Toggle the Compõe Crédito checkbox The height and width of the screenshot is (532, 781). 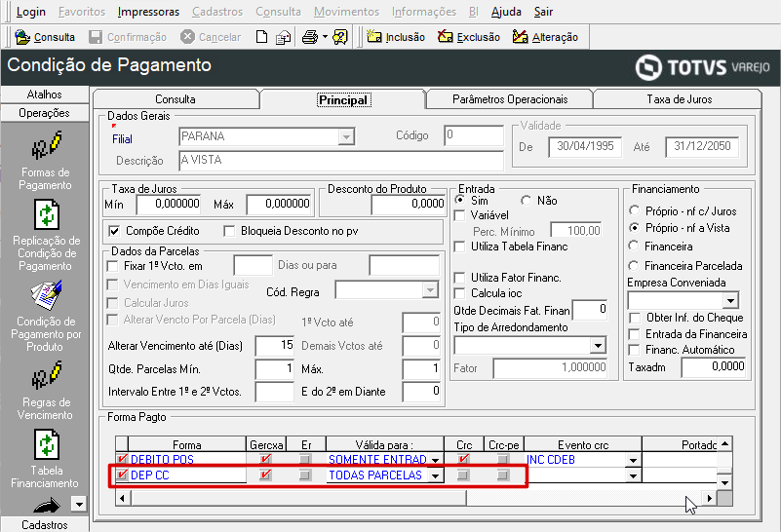coord(114,231)
